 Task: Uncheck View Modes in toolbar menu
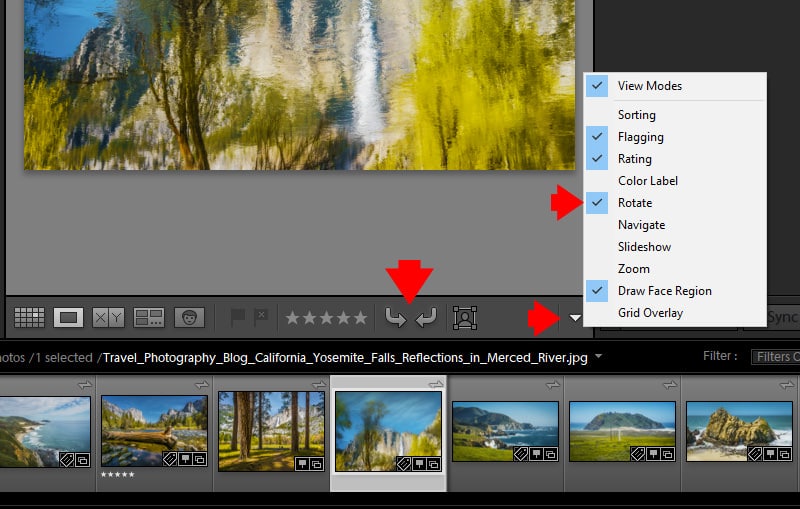[675, 86]
